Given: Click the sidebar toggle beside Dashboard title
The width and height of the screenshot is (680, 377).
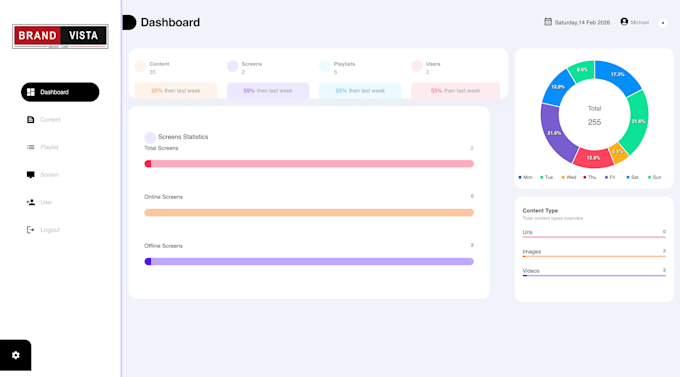Looking at the screenshot, I should point(129,22).
